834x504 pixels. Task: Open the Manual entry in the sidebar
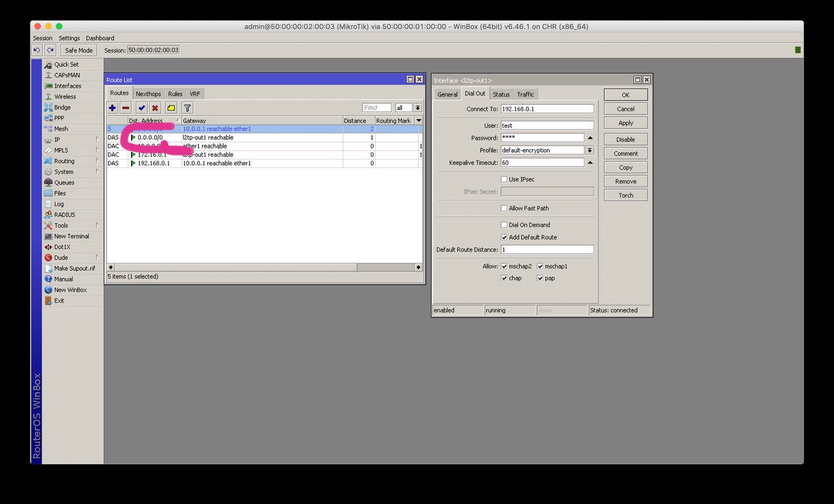(63, 279)
